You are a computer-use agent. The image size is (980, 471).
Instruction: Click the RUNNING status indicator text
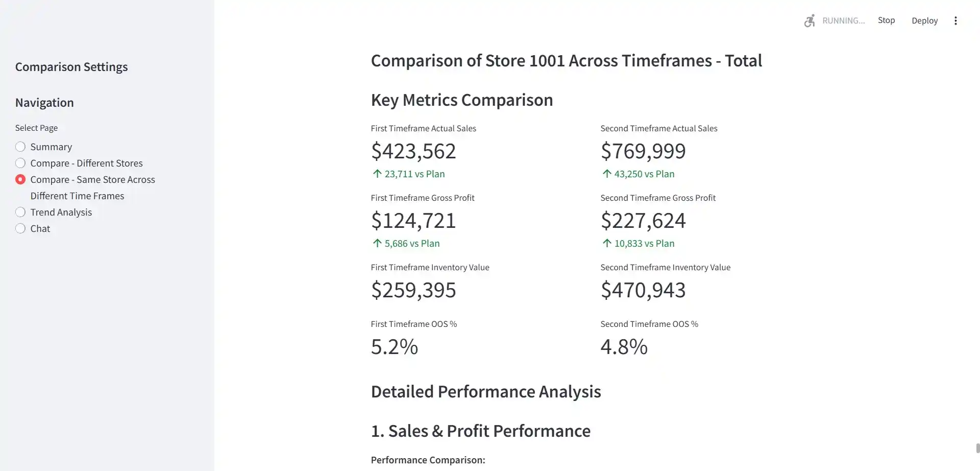pyautogui.click(x=843, y=21)
